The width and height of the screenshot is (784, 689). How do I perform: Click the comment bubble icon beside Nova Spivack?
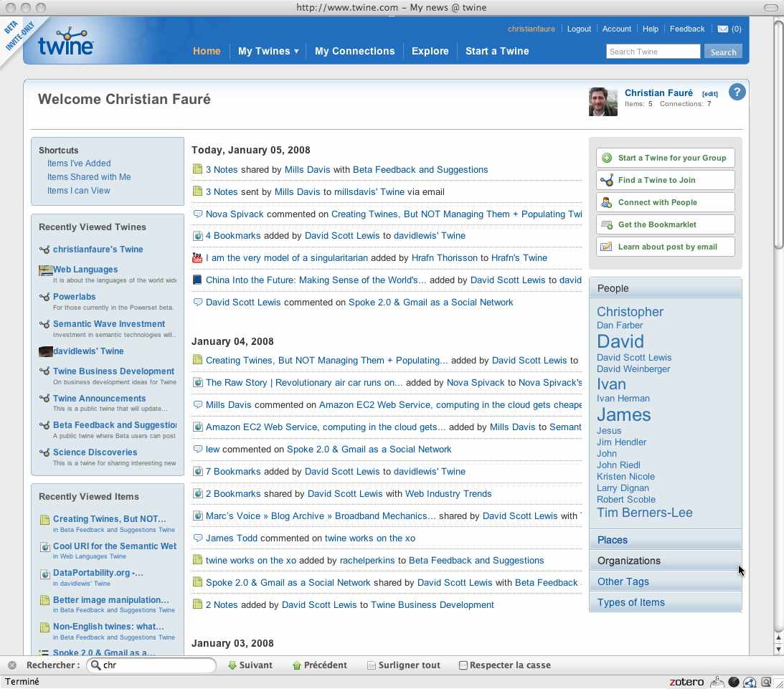[x=197, y=214]
